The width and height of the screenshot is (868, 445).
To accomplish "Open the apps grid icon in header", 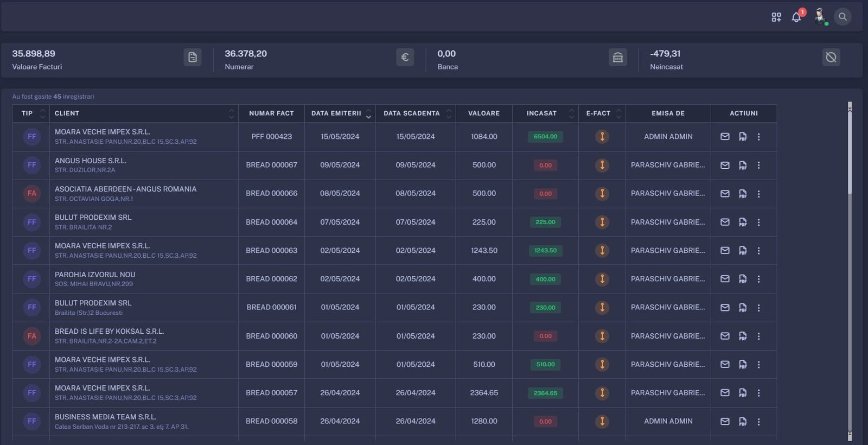I will (x=776, y=17).
